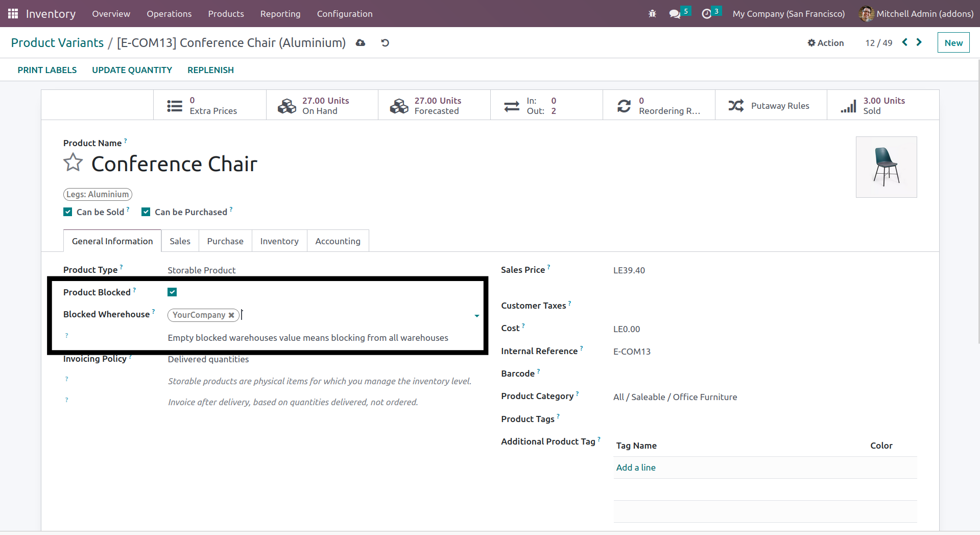Image resolution: width=980 pixels, height=535 pixels.
Task: Uncheck the Can be Sold checkbox
Action: [x=68, y=212]
